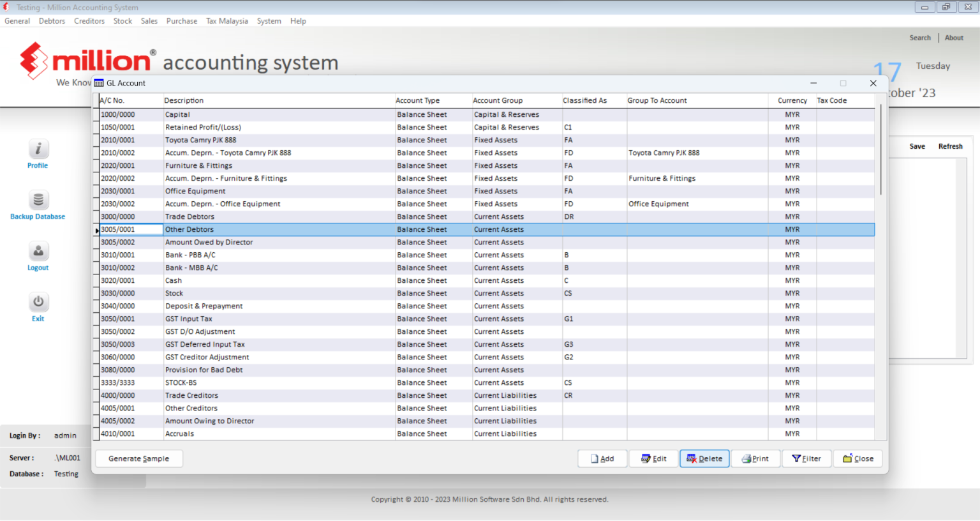980x521 pixels.
Task: Click the Search link at top right
Action: pyautogui.click(x=920, y=38)
